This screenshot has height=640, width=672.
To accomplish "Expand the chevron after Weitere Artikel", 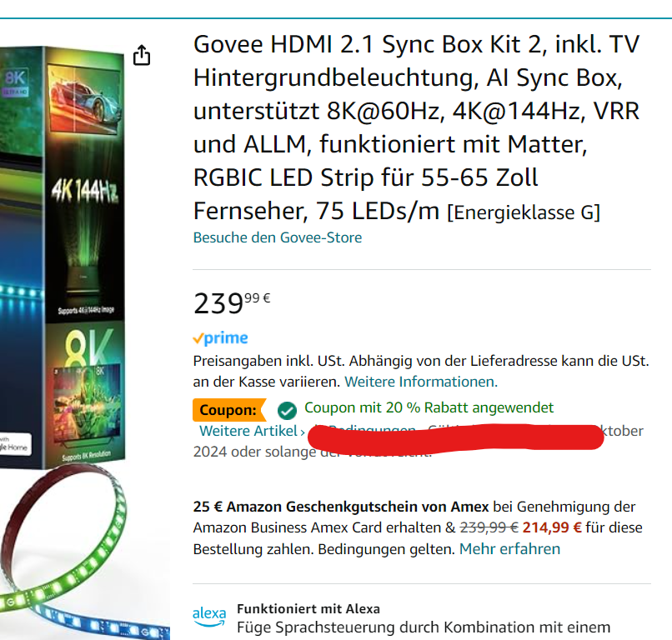I will pos(303,432).
